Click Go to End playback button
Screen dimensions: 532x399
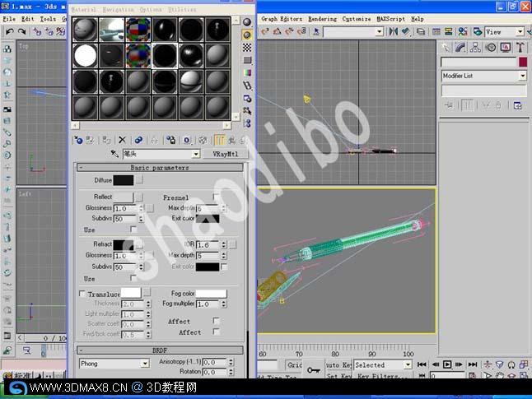473,364
